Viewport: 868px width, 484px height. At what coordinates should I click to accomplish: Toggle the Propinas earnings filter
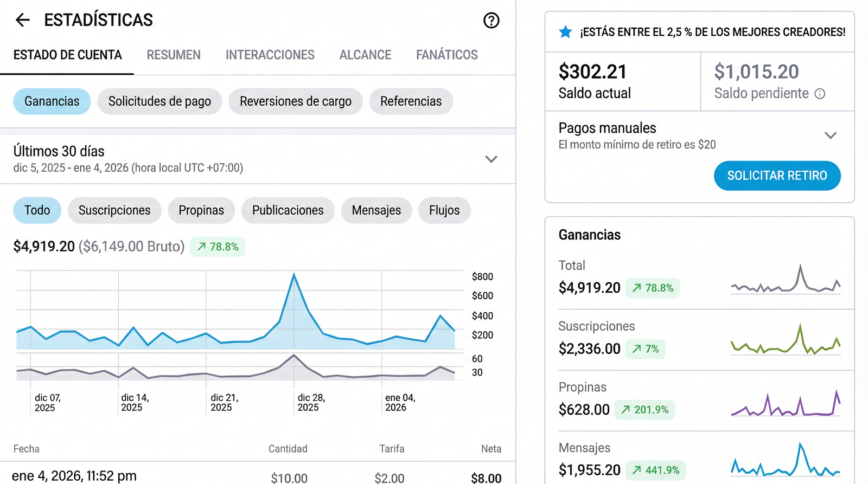201,210
